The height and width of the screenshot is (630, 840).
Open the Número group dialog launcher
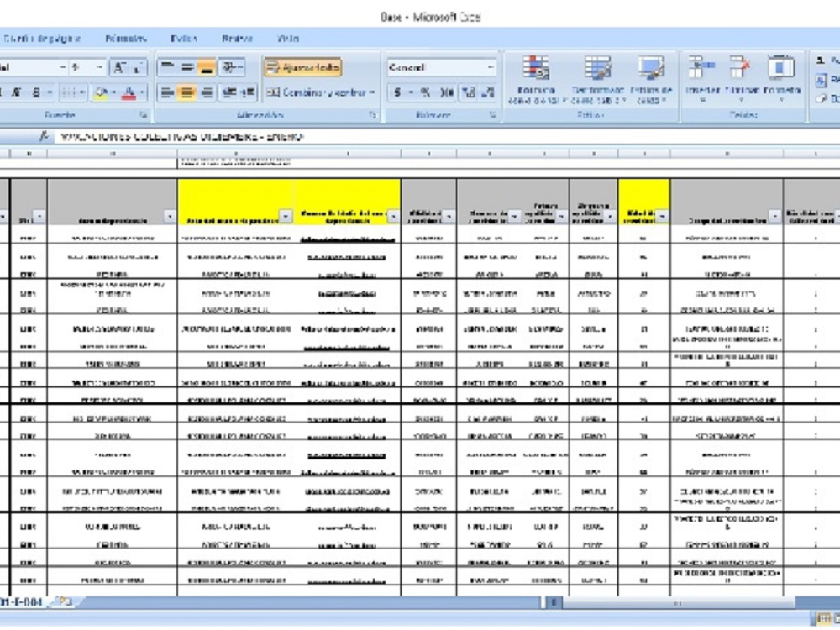492,114
